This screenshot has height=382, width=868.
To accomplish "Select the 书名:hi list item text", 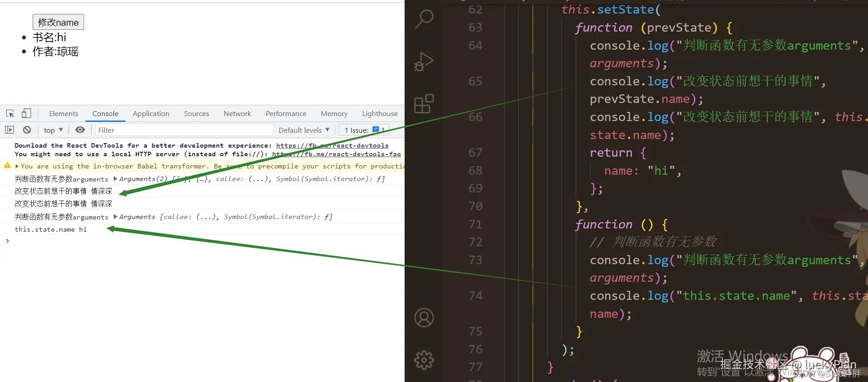I will tap(49, 37).
